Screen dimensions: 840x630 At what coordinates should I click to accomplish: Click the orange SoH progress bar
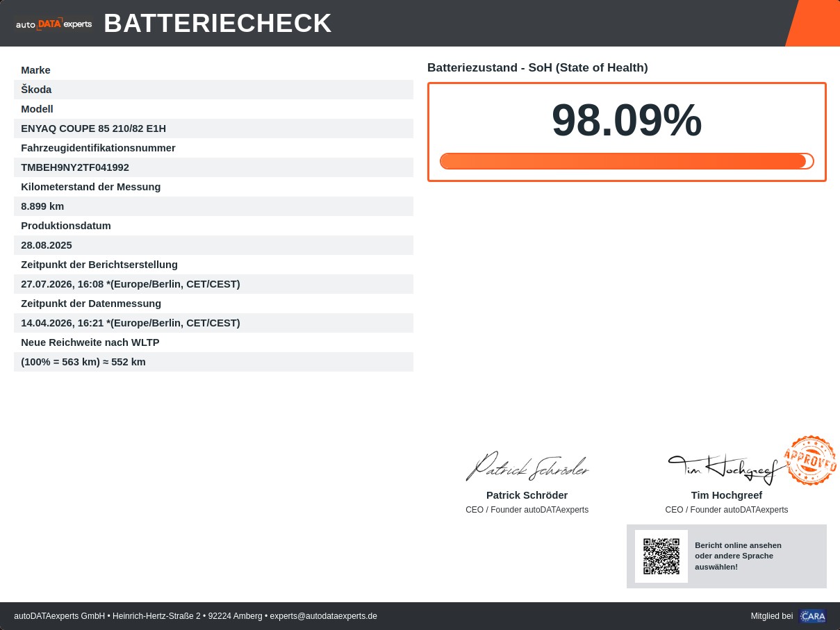tap(627, 161)
